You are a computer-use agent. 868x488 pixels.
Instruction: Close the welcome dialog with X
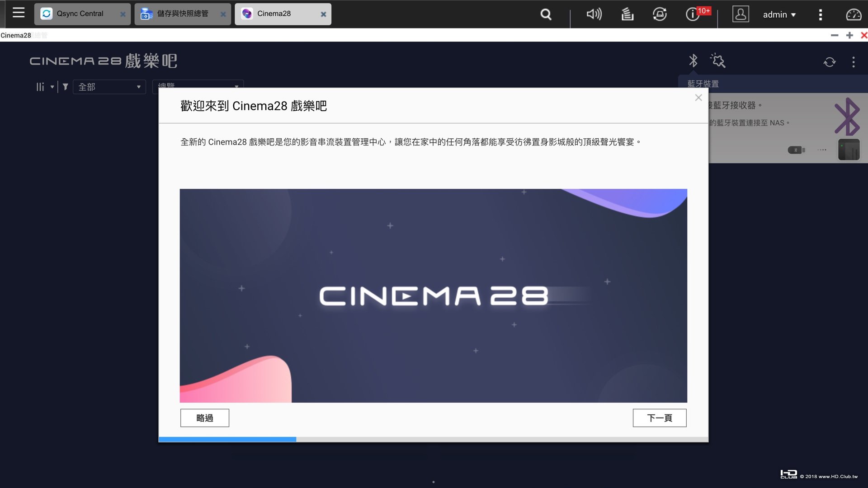point(698,98)
